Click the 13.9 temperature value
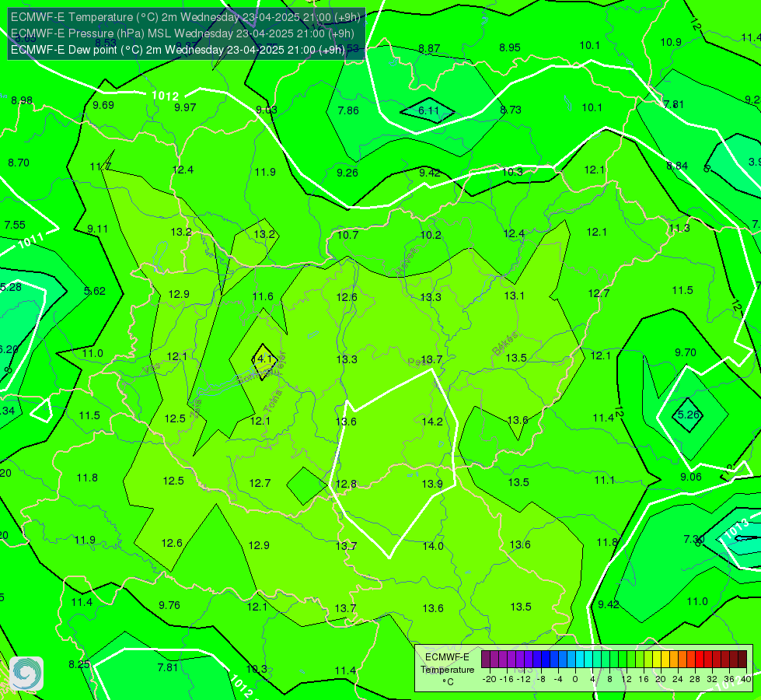The width and height of the screenshot is (761, 700). coord(432,484)
